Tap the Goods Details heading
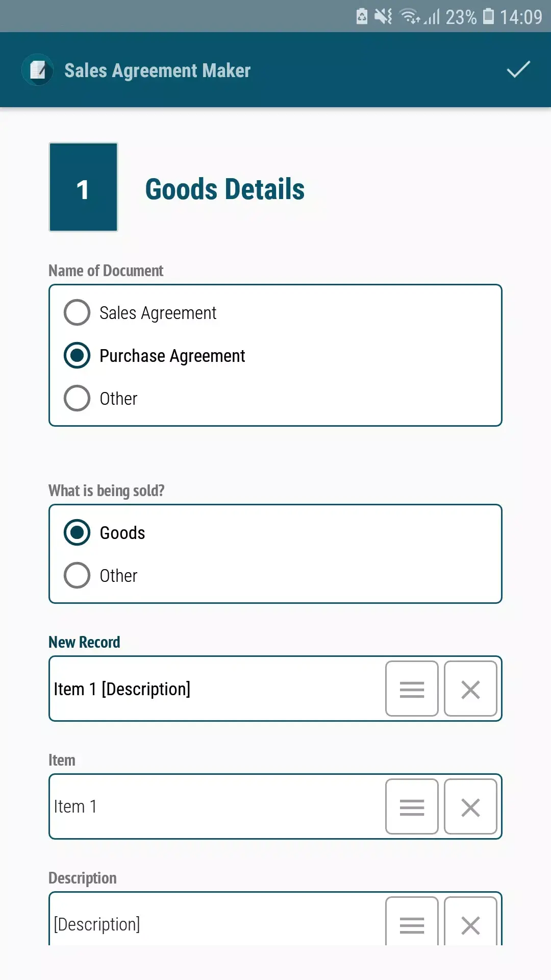Viewport: 551px width, 980px height. [225, 189]
